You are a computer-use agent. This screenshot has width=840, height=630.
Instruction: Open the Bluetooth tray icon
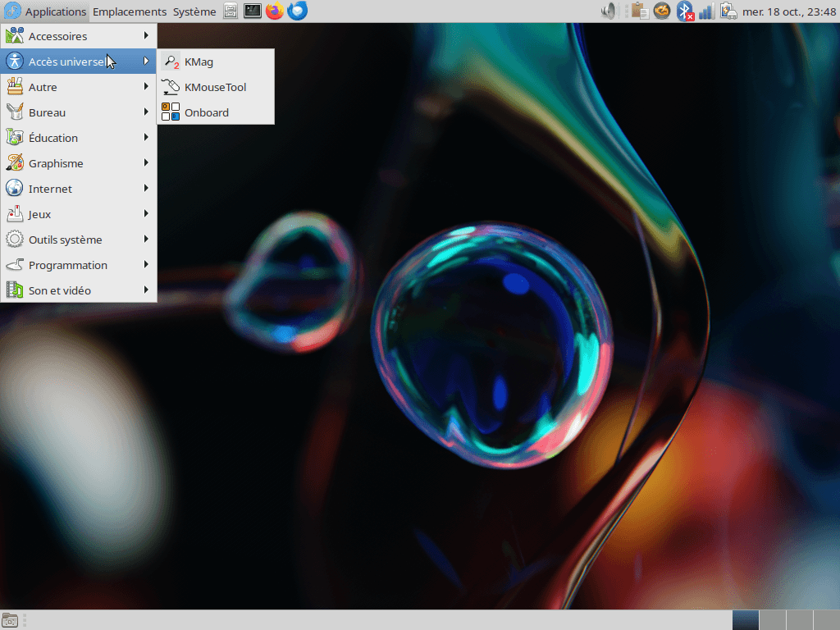pos(685,11)
